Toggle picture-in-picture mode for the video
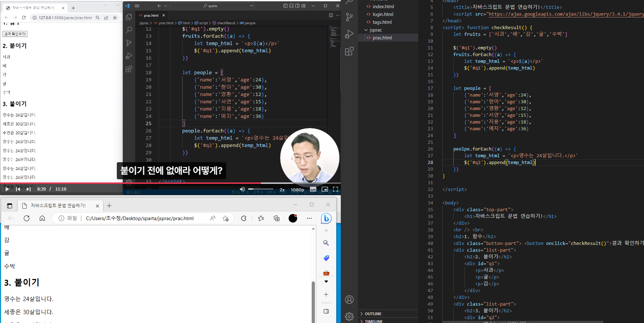The image size is (644, 323). point(324,190)
